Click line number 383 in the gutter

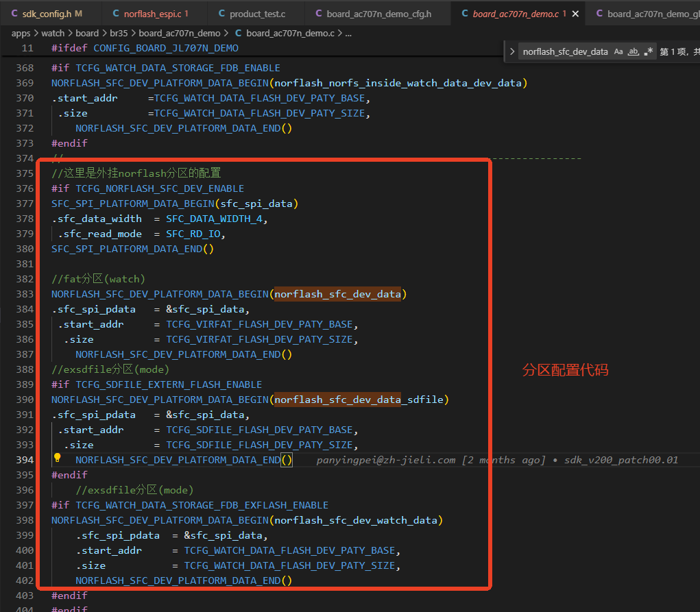[x=25, y=294]
